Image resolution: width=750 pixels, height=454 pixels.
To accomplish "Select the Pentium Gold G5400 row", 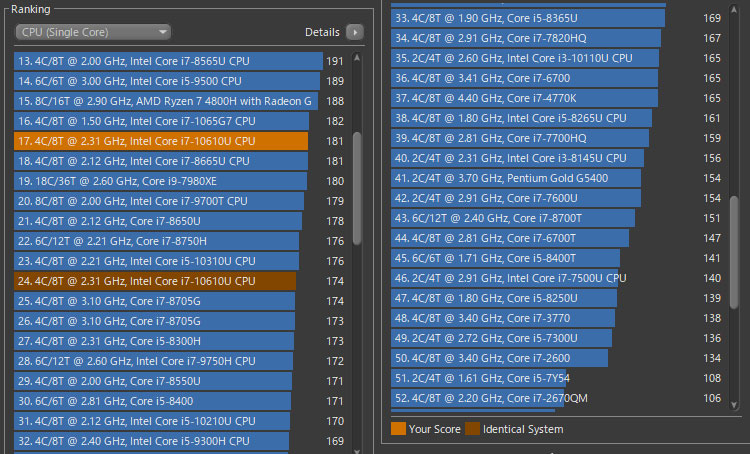I will coord(515,178).
